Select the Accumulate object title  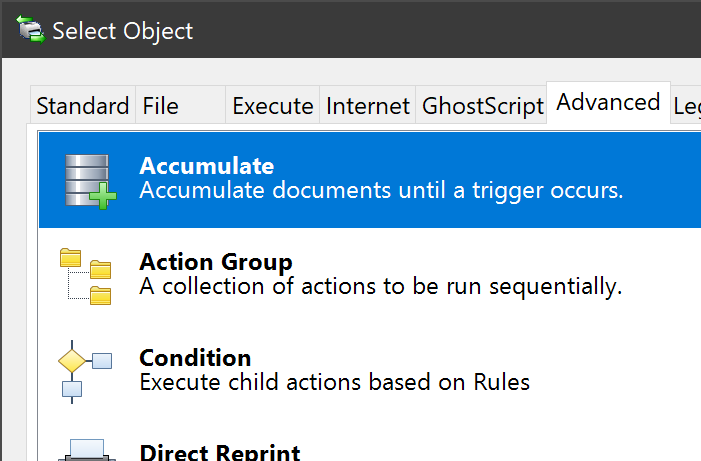(206, 166)
